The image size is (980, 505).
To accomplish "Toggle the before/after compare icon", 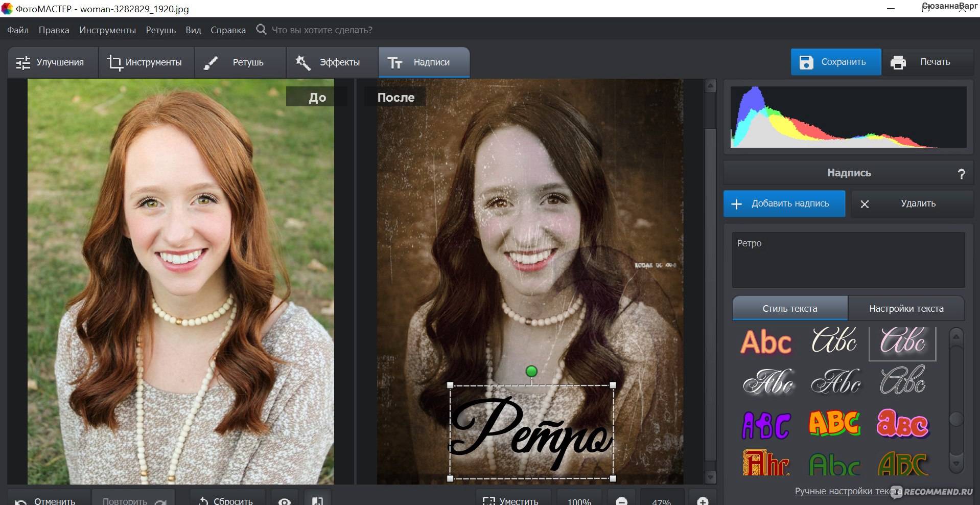I will click(317, 501).
